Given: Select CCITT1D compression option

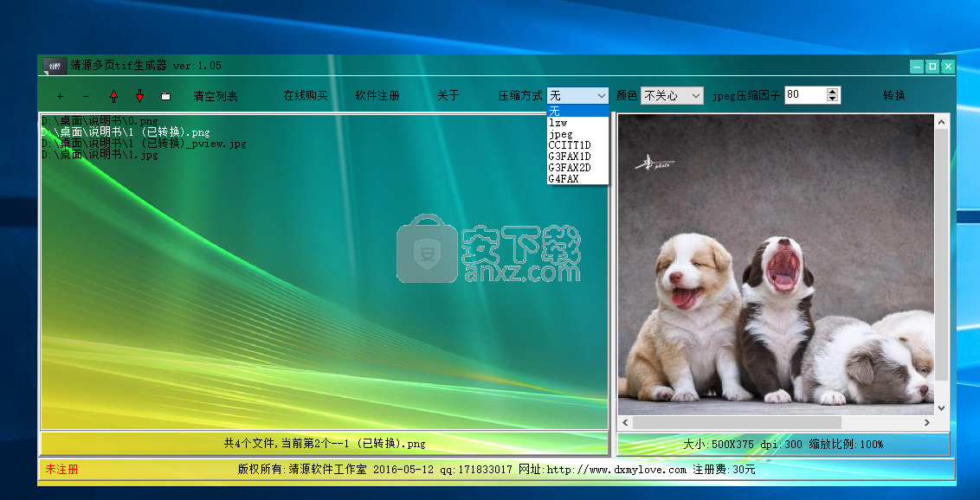Looking at the screenshot, I should [x=577, y=144].
